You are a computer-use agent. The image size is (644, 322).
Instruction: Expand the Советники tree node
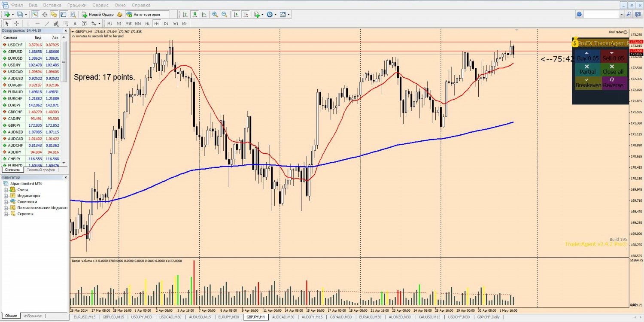6,202
